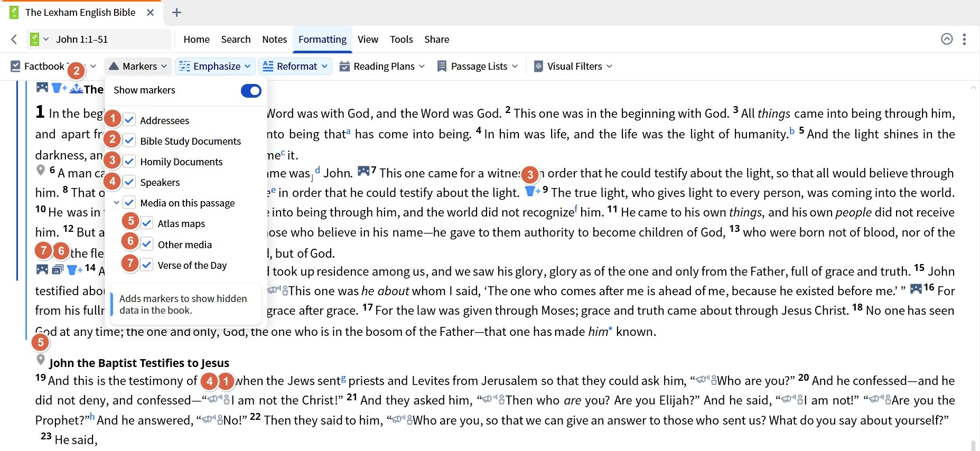This screenshot has width=980, height=451.
Task: Switch to the Home tab
Action: point(197,39)
